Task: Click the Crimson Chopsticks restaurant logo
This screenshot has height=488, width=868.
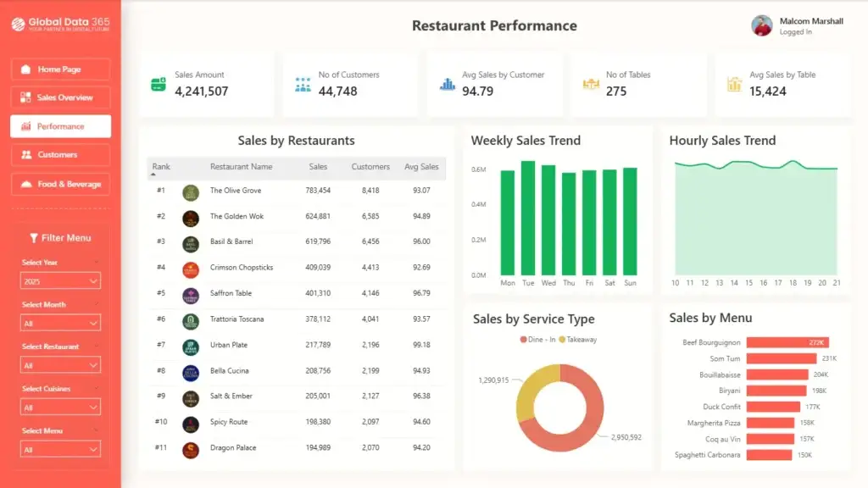Action: 191,269
